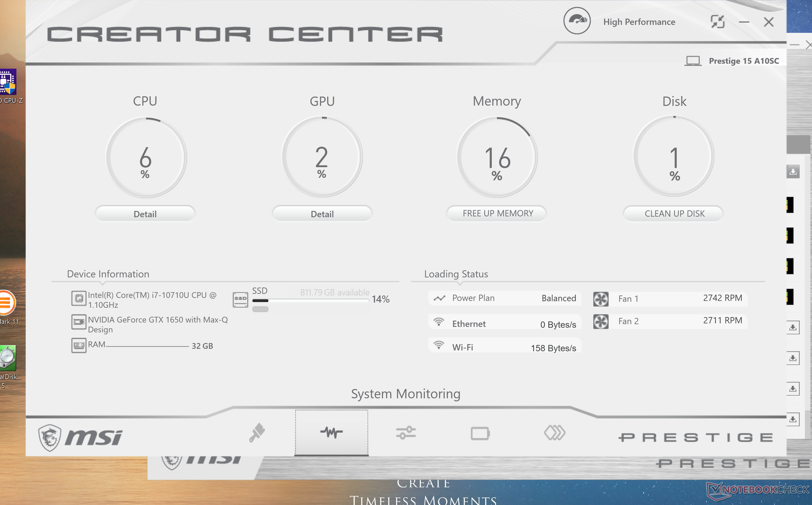Select the System Monitoring waveform tab
Screen dimensions: 812x505
coord(331,433)
